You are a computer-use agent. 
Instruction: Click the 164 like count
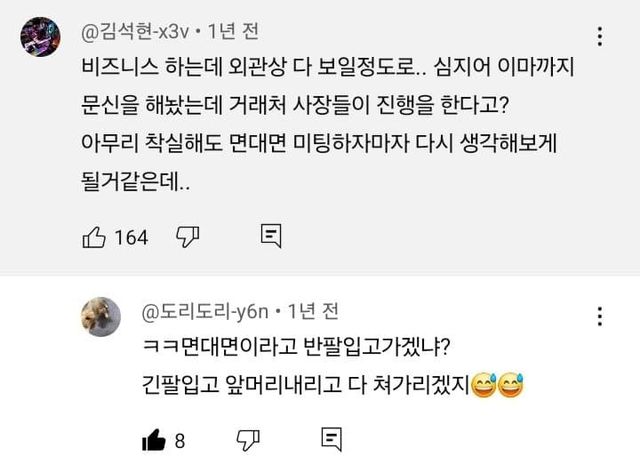[x=131, y=237]
